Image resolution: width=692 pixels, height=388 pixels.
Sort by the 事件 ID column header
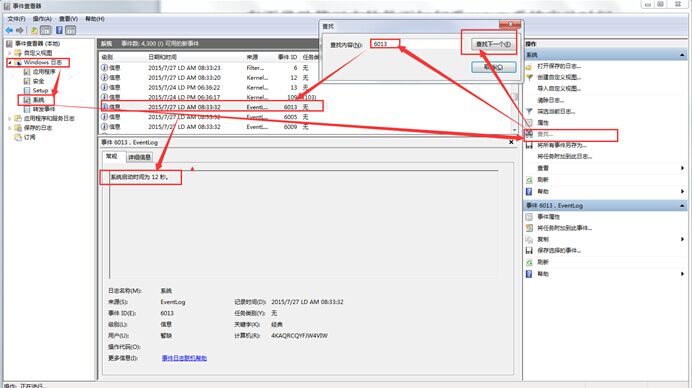pos(287,57)
